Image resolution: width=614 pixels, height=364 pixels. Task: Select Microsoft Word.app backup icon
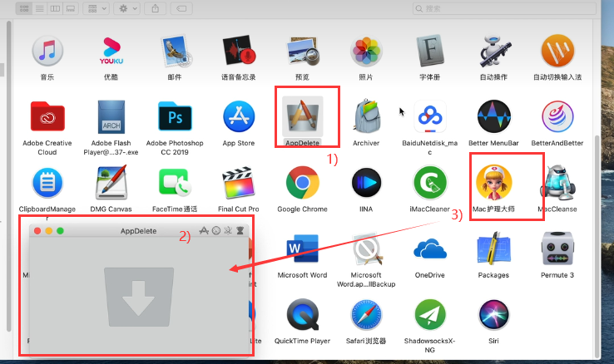(x=366, y=248)
